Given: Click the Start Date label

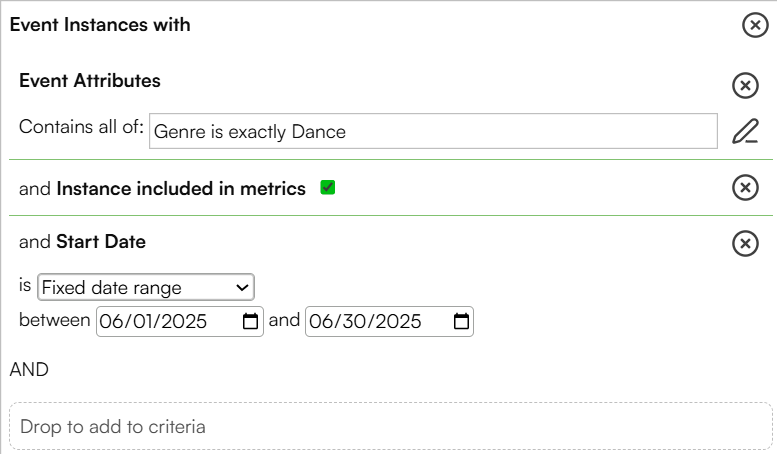Looking at the screenshot, I should click(101, 241).
